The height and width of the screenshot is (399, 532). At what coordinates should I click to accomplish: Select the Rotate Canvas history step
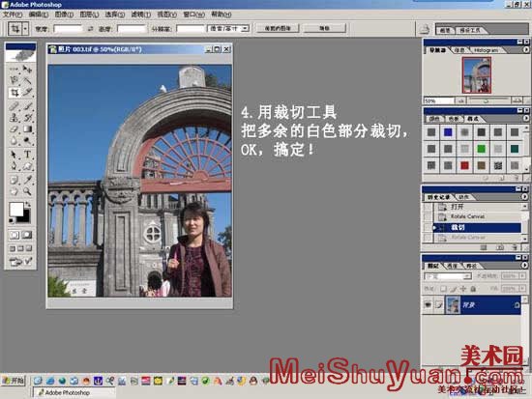(x=478, y=216)
